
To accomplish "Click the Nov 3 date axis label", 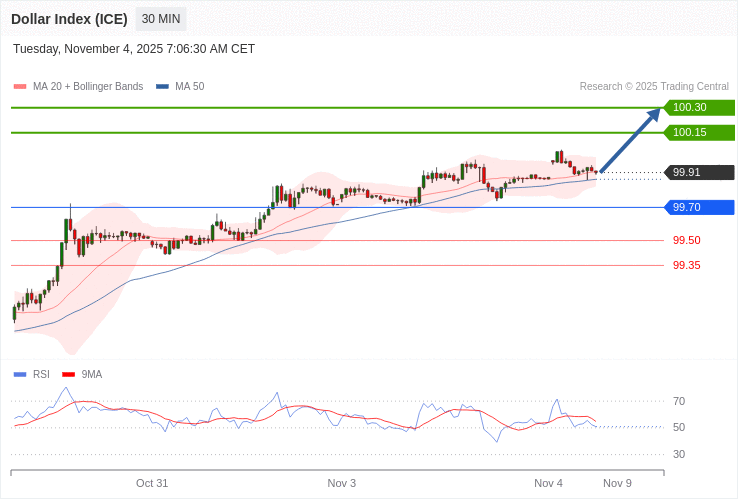I will point(342,483).
